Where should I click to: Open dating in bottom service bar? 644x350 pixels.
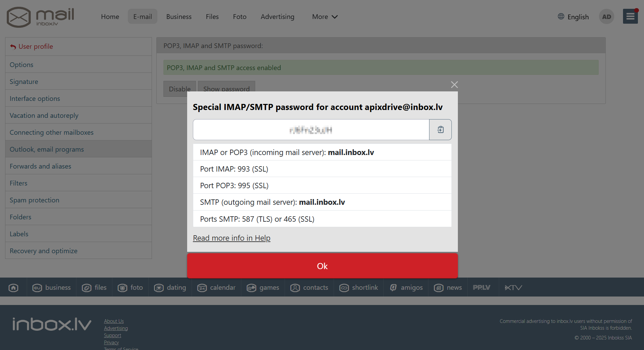[170, 288]
